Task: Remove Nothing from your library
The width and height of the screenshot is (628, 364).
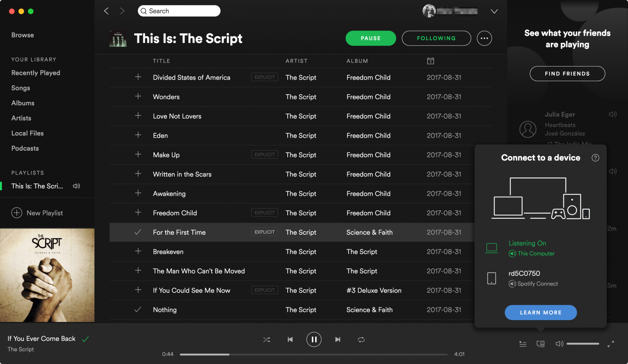Action: coord(138,309)
